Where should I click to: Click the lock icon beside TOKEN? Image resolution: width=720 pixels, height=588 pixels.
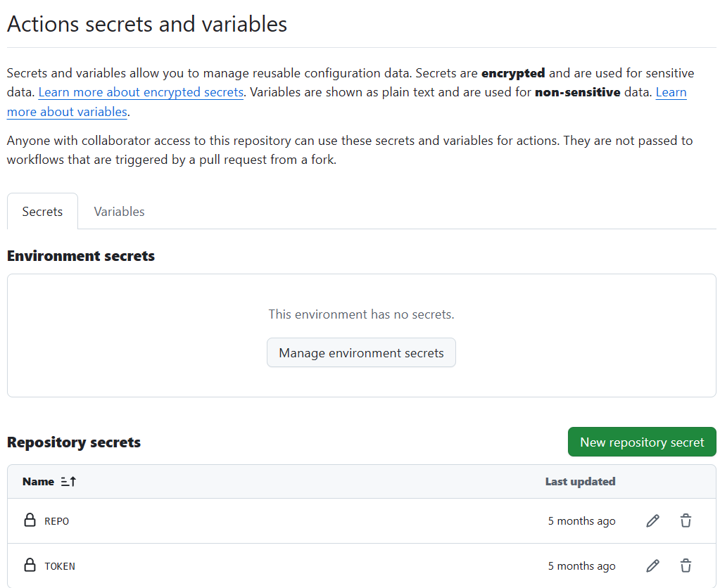[30, 565]
